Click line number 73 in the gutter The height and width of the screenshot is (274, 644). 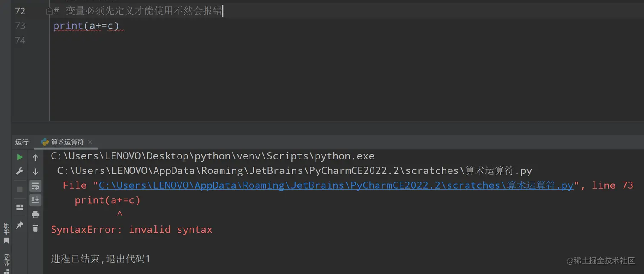[x=20, y=26]
